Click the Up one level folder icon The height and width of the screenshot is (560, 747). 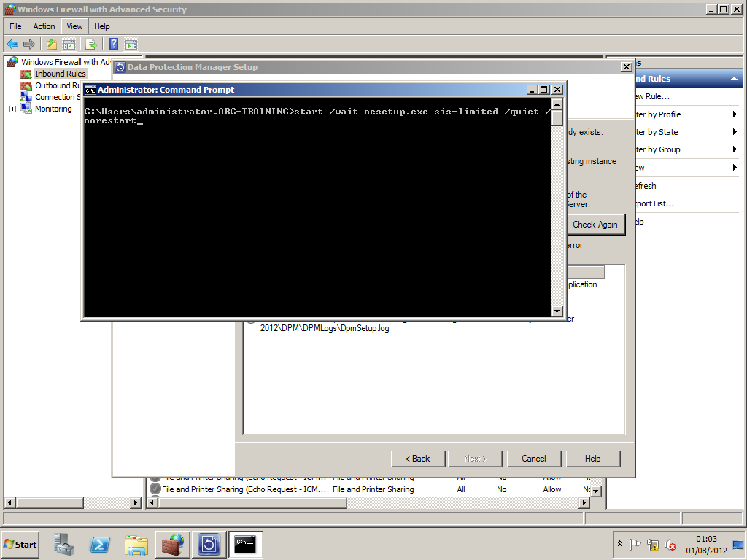(x=52, y=44)
